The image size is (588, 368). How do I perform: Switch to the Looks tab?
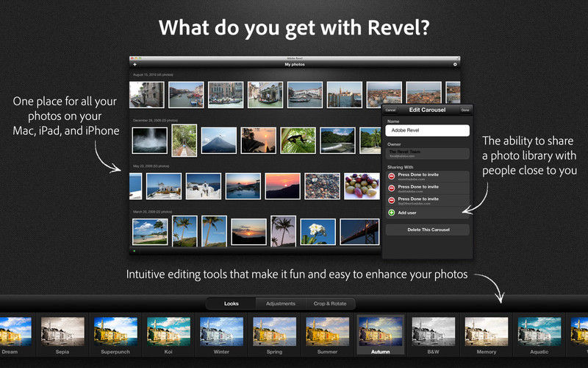click(232, 303)
